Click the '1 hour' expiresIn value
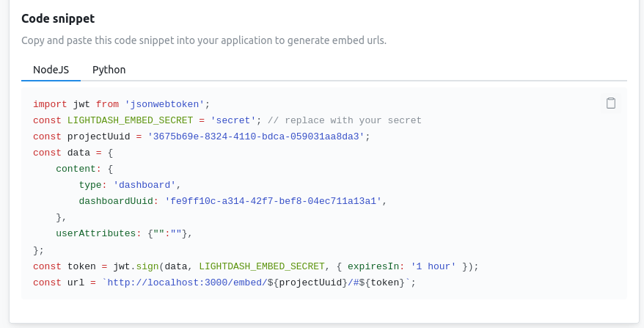 [x=433, y=266]
